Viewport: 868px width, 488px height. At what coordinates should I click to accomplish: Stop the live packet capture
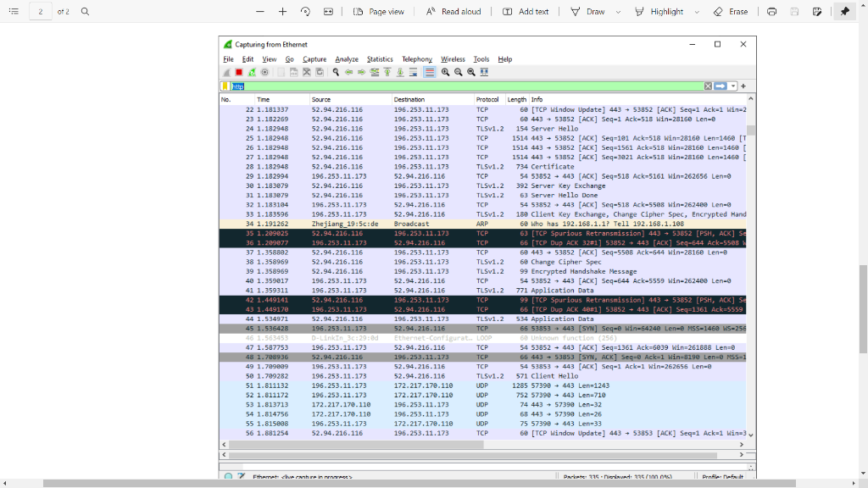pyautogui.click(x=239, y=72)
